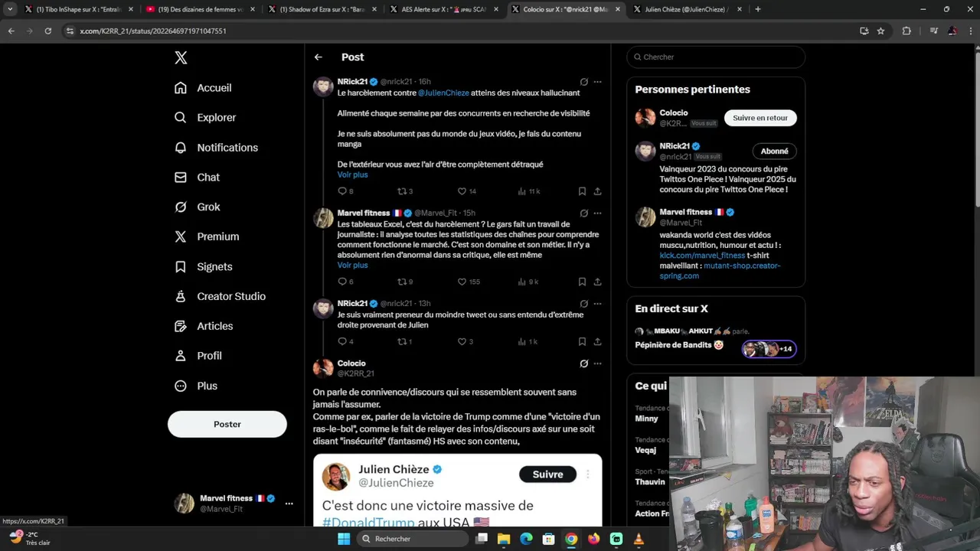Go back with the Post arrow
This screenshot has height=551, width=980.
(x=318, y=57)
